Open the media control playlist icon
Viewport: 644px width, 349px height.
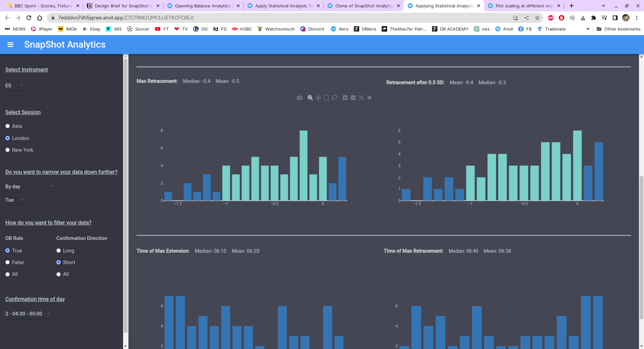tap(604, 18)
